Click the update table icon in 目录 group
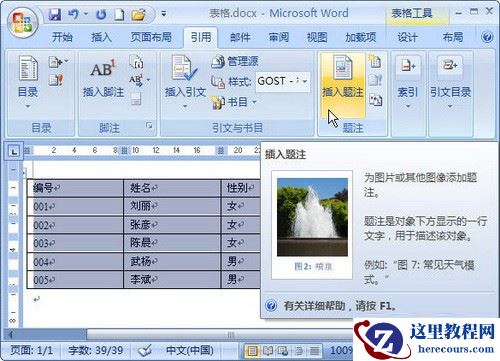The image size is (500, 361). coord(56,80)
